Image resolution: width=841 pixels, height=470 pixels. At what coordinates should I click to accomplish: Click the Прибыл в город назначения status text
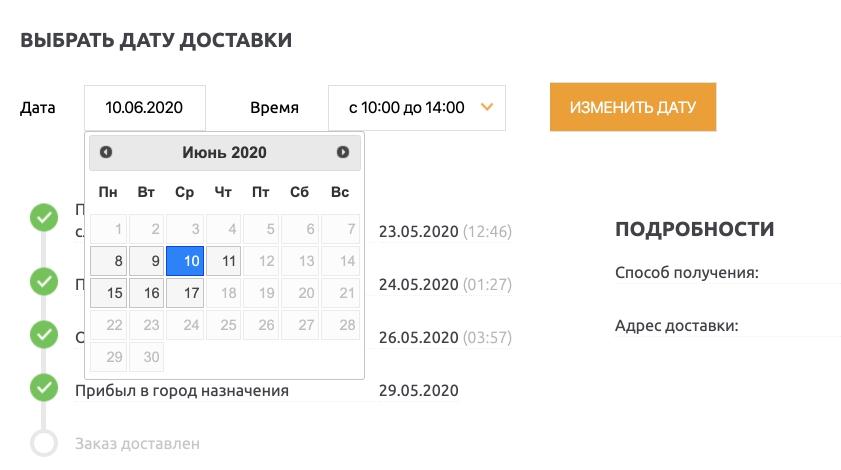pos(182,390)
